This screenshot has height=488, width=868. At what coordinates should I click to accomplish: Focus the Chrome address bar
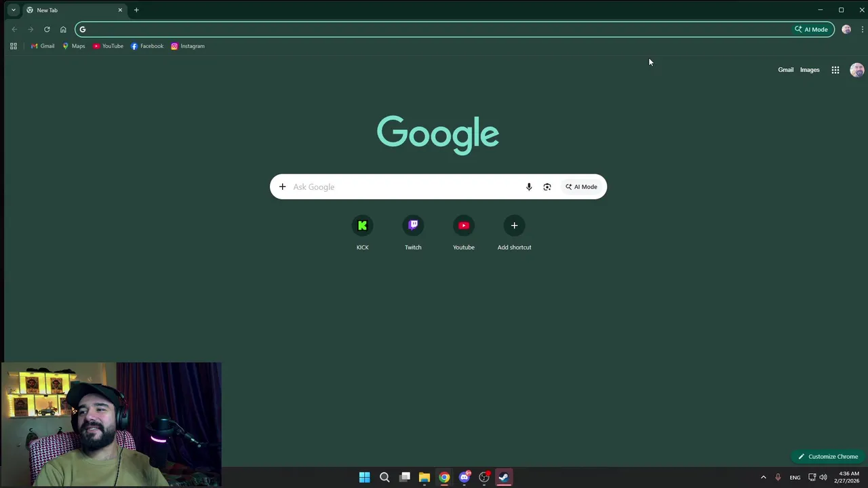pos(434,29)
